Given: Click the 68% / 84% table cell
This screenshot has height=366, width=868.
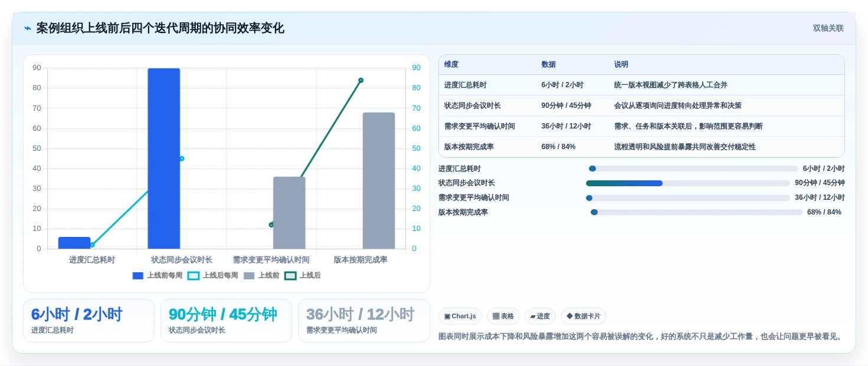Looking at the screenshot, I should [x=558, y=147].
